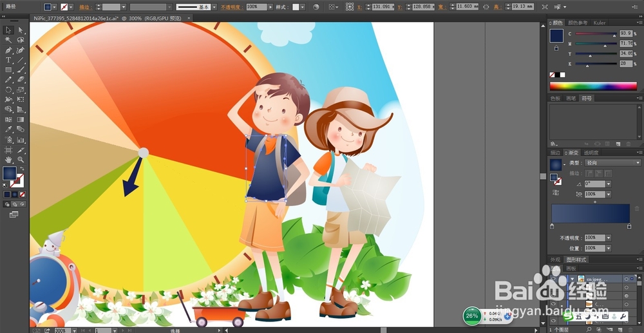This screenshot has width=644, height=333.
Task: Toggle visibility eye of fourth sublayer row
Action: click(554, 312)
